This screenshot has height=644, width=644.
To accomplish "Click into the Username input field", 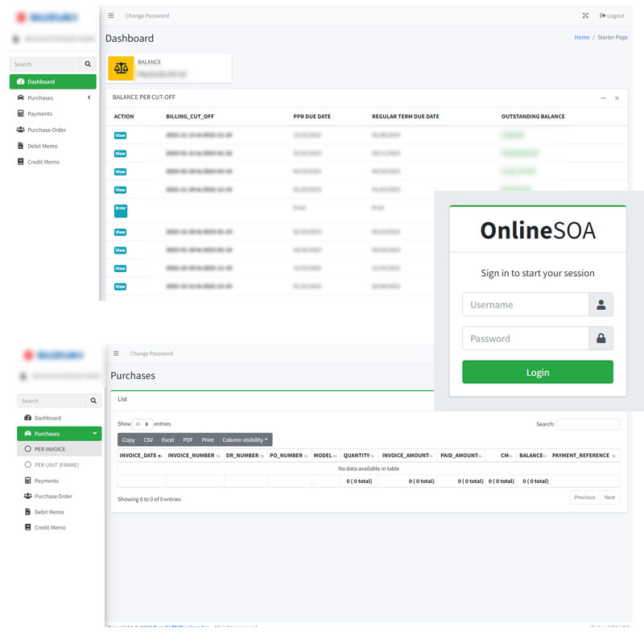I will click(525, 304).
